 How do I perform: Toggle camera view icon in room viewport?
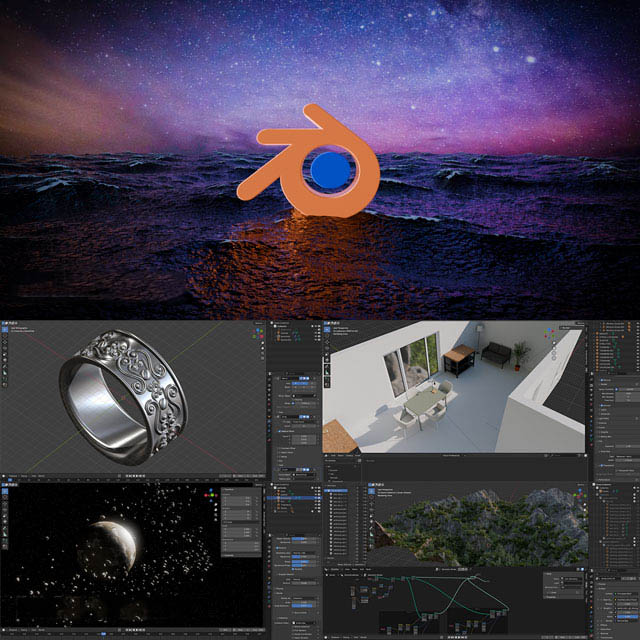[x=554, y=353]
